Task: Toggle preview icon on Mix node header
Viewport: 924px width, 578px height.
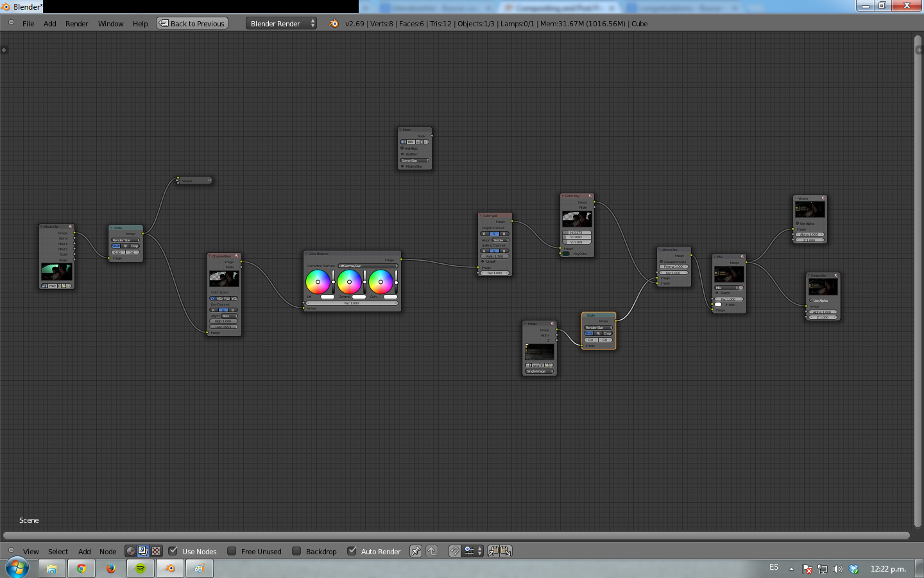Action: coord(742,257)
